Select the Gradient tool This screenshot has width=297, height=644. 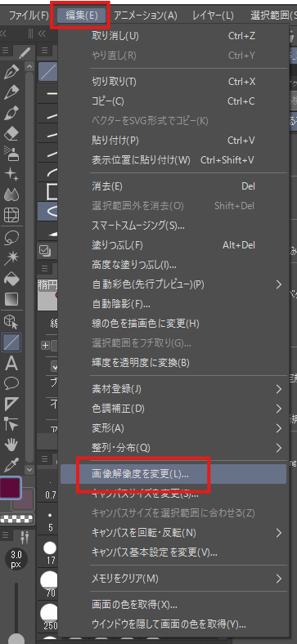pos(11,300)
